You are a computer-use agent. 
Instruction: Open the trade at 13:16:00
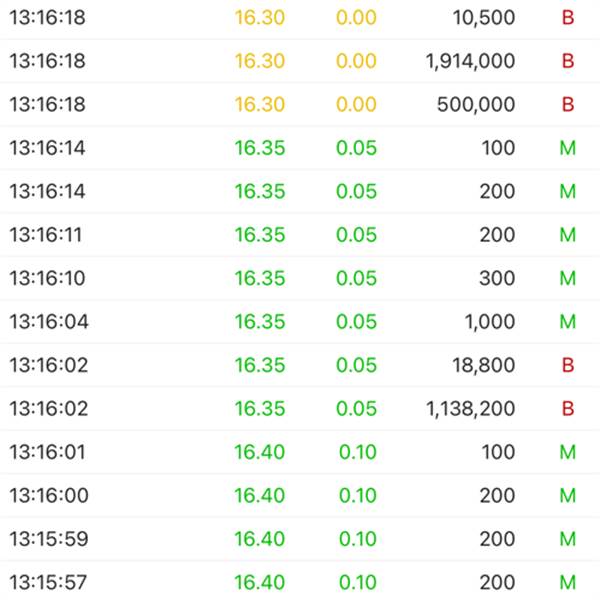pos(47,496)
